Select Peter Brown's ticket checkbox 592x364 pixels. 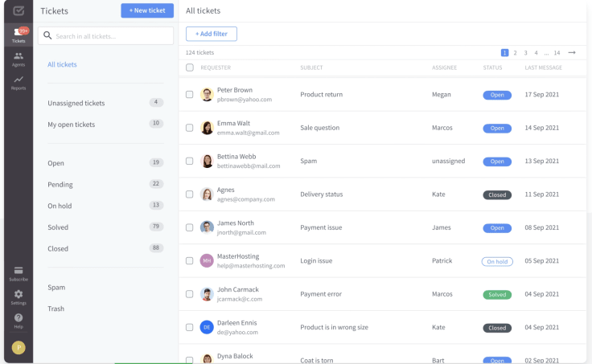point(190,94)
